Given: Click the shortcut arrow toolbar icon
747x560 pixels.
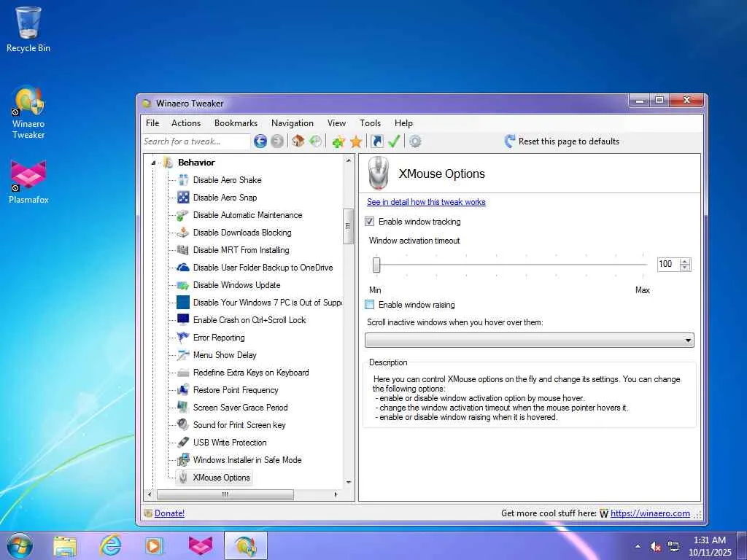Looking at the screenshot, I should click(377, 141).
